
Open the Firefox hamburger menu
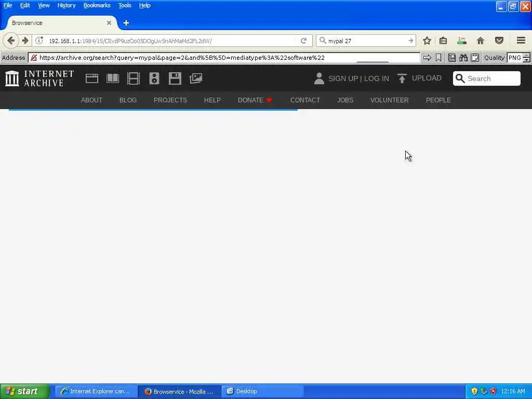coord(521,41)
